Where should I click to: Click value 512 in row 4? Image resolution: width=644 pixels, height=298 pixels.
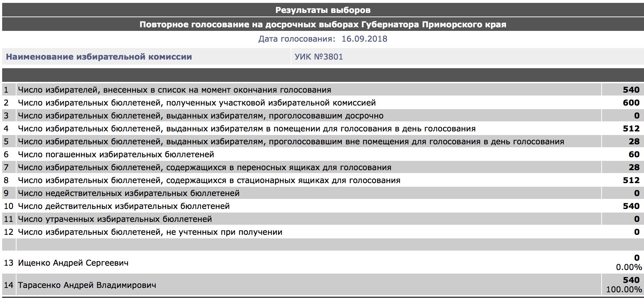click(631, 129)
